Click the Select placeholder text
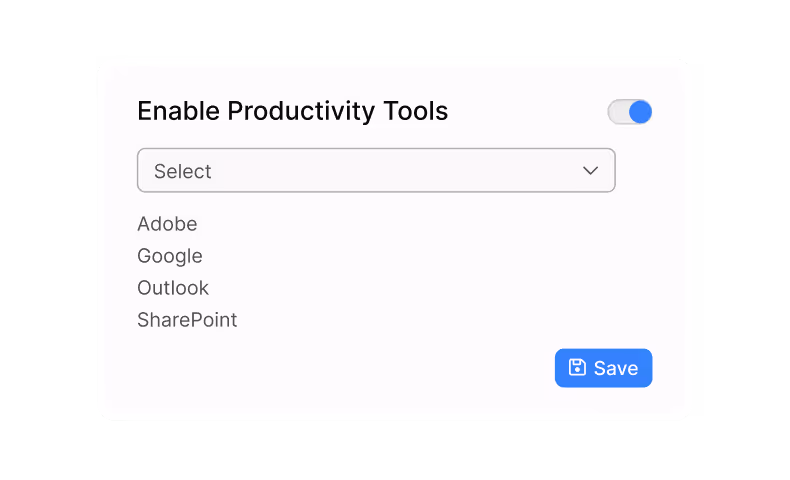790x480 pixels. [x=182, y=171]
